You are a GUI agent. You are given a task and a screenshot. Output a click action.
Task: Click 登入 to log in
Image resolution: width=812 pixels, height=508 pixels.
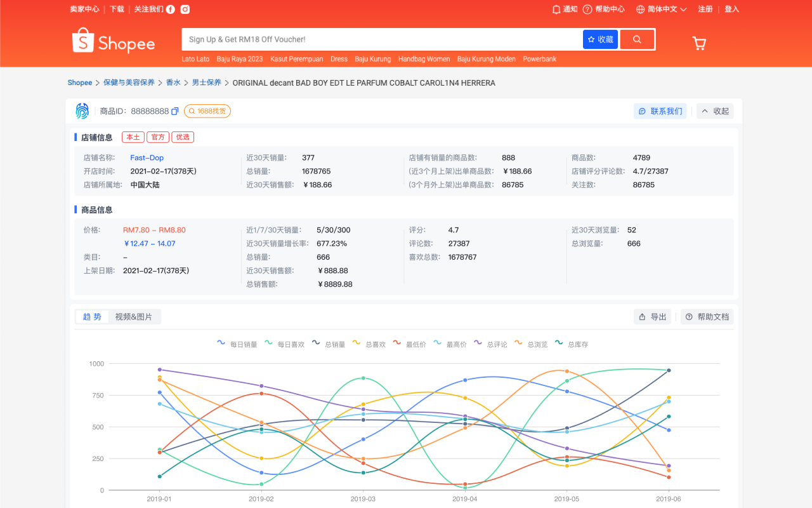732,10
